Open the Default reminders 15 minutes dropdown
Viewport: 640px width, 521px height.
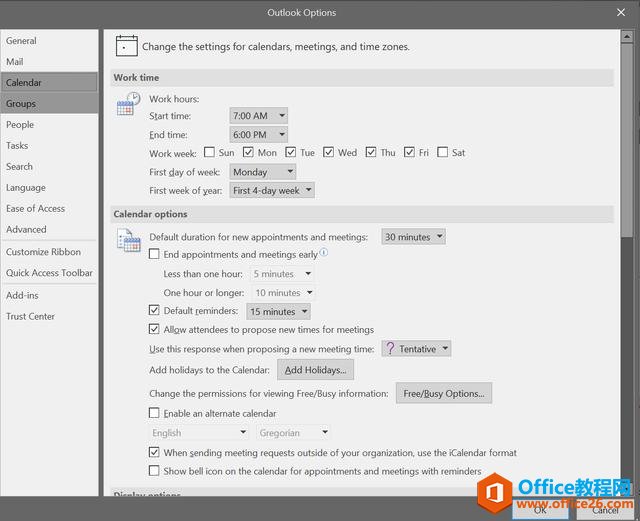coord(278,312)
